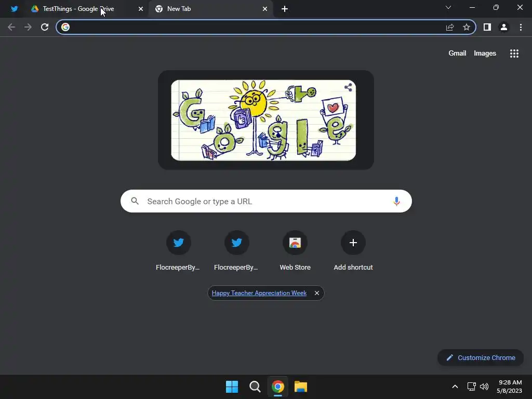532x399 pixels.
Task: Open Windows taskbar search
Action: (255, 387)
